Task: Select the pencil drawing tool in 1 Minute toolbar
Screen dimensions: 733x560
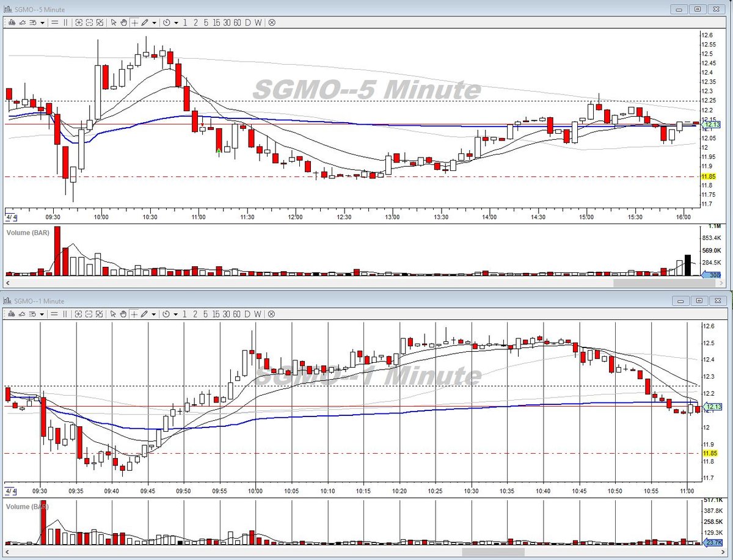Action: point(145,314)
